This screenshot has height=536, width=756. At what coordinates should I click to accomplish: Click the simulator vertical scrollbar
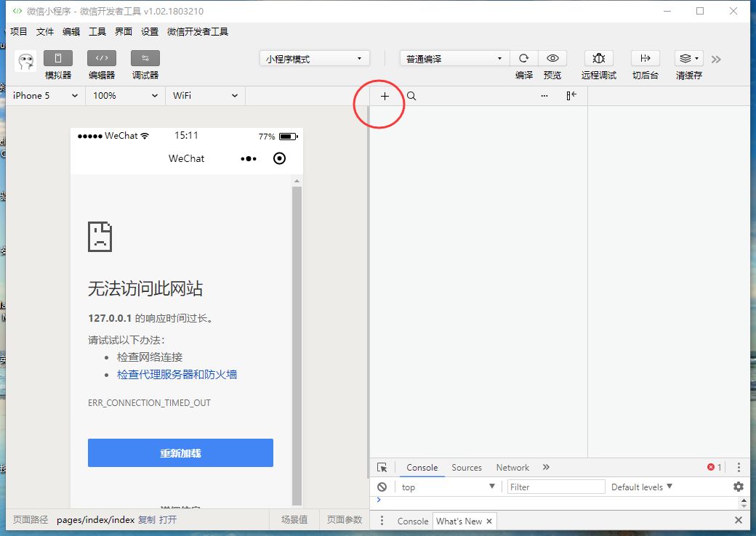click(297, 344)
